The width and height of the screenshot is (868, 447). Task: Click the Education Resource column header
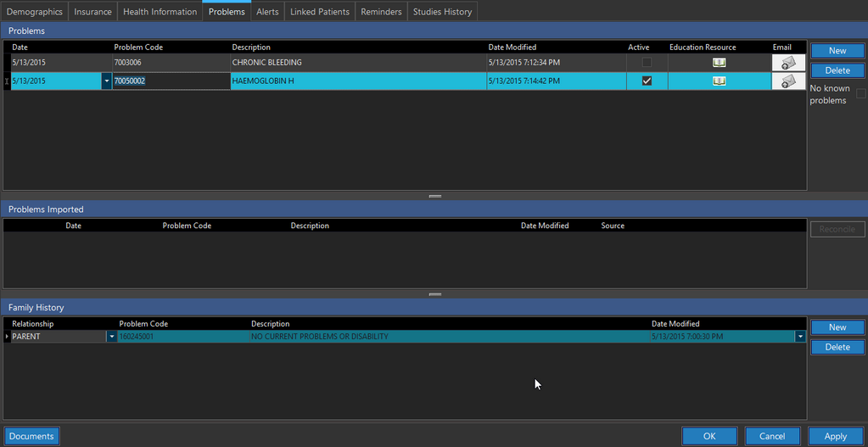703,47
